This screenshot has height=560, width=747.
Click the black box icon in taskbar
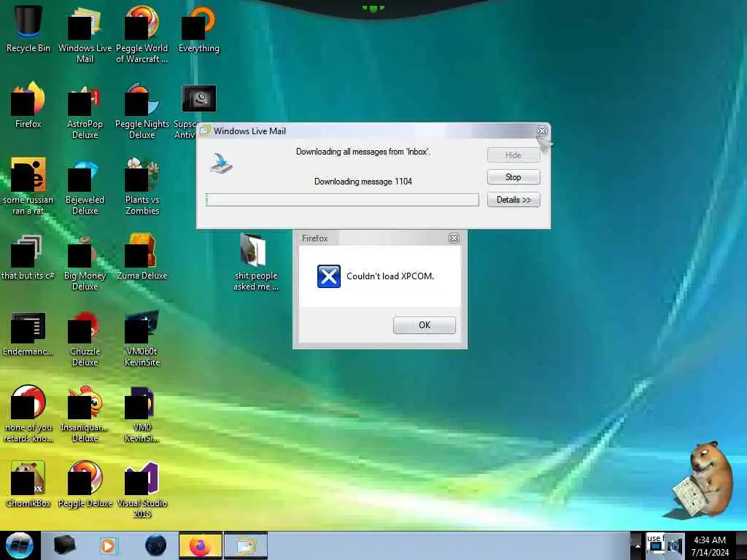(x=64, y=545)
